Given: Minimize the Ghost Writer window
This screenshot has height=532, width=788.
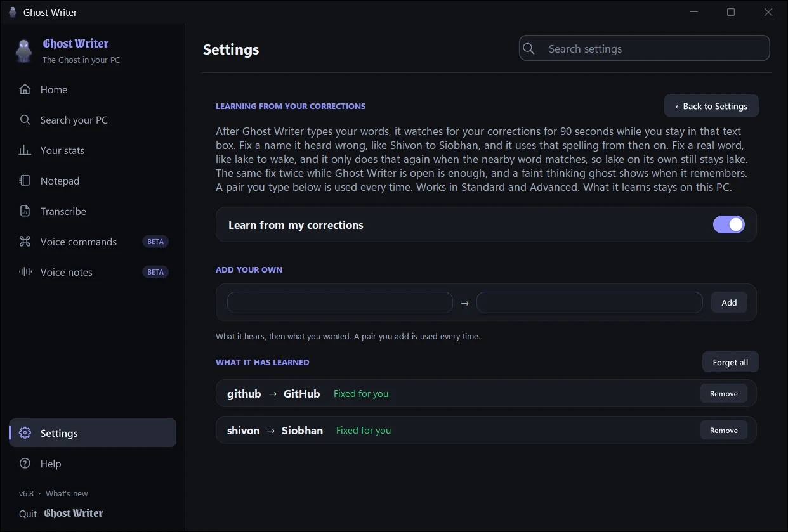Looking at the screenshot, I should (x=693, y=12).
